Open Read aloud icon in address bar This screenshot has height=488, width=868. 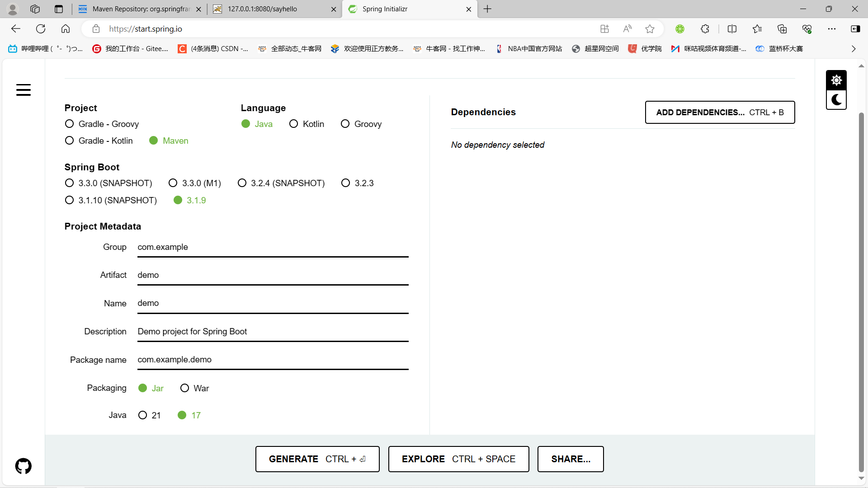coord(627,29)
